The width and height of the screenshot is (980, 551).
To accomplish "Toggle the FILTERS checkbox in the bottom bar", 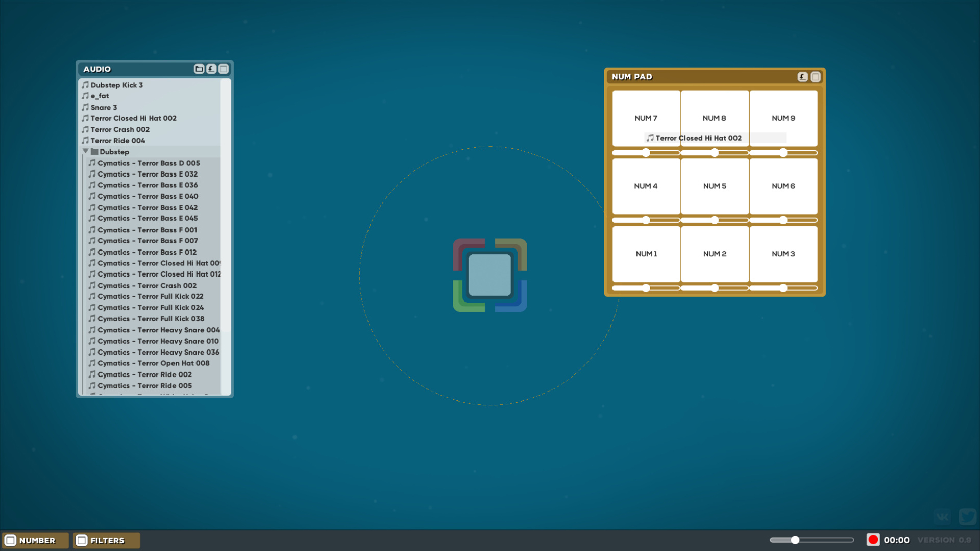I will (x=81, y=540).
